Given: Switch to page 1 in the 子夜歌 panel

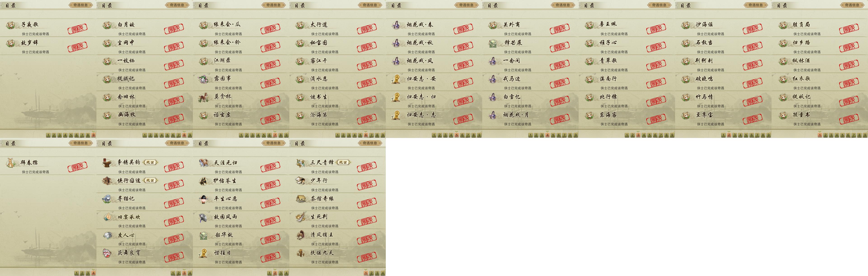Looking at the screenshot, I should [x=48, y=135].
